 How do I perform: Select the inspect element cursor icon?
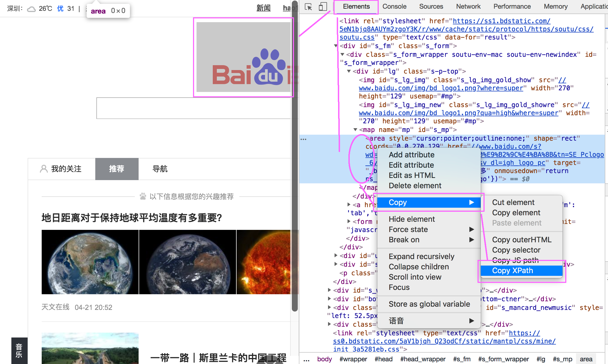[308, 6]
